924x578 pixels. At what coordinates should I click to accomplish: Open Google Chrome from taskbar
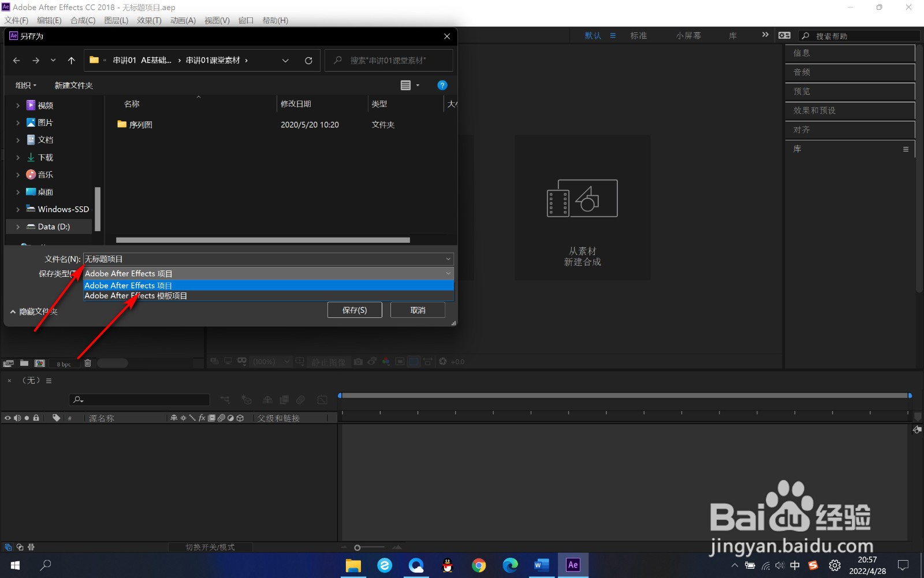pyautogui.click(x=479, y=565)
